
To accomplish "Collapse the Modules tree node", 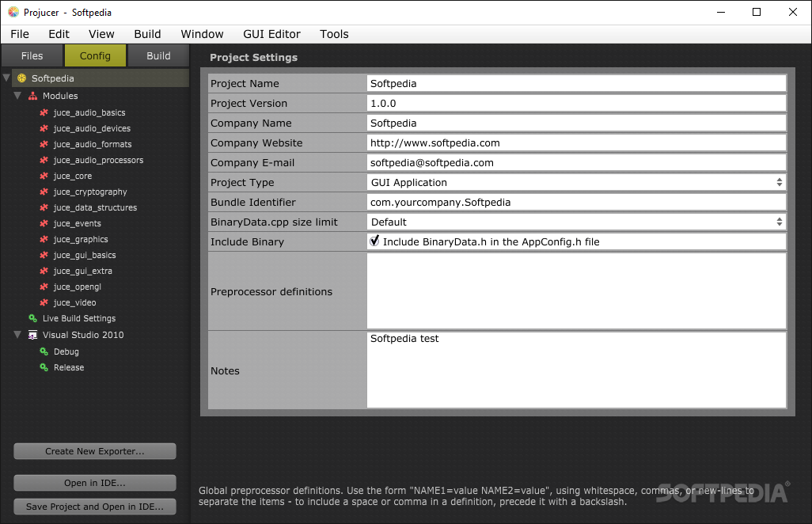I will [17, 96].
